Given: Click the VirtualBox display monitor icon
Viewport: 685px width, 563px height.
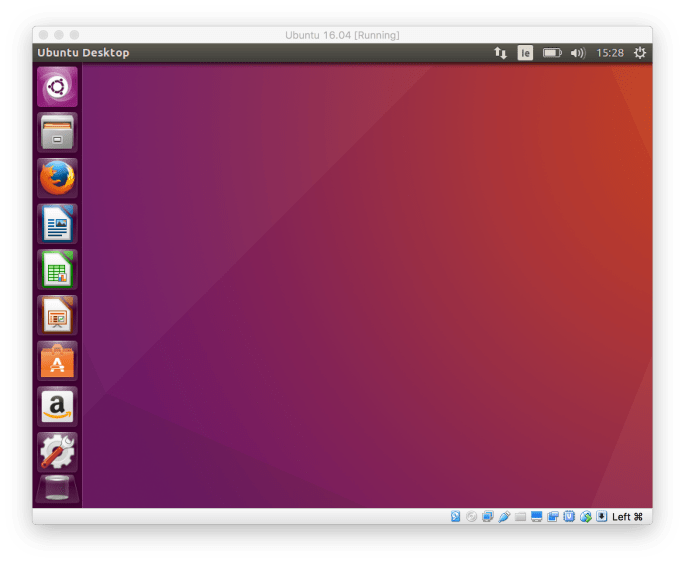Looking at the screenshot, I should pyautogui.click(x=536, y=517).
